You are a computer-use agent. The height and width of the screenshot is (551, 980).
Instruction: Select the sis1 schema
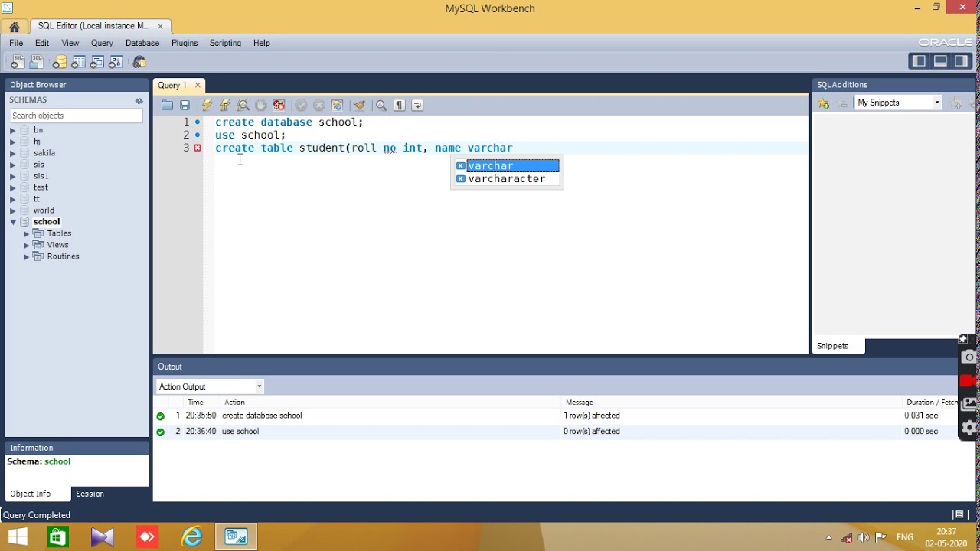point(41,176)
